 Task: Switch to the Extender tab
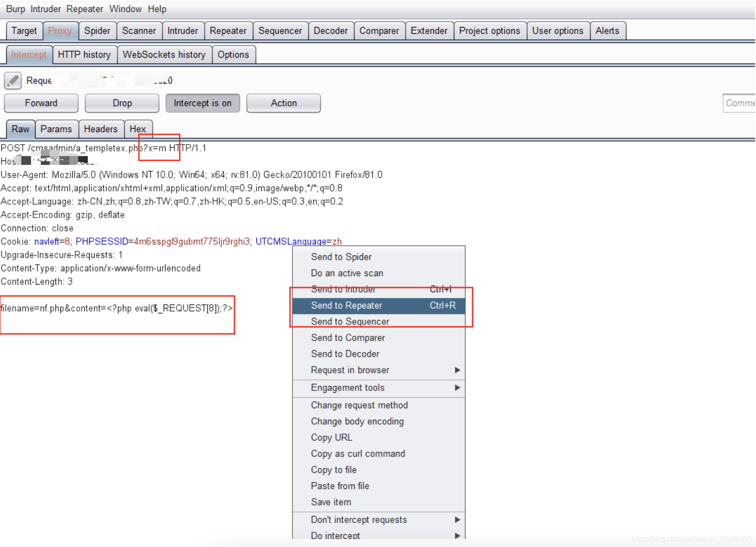pyautogui.click(x=429, y=31)
